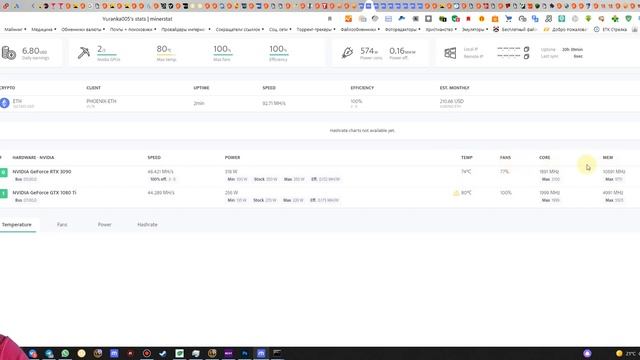This screenshot has width=640, height=360.
Task: Click the 6.80 daily earnings value
Action: point(34,51)
